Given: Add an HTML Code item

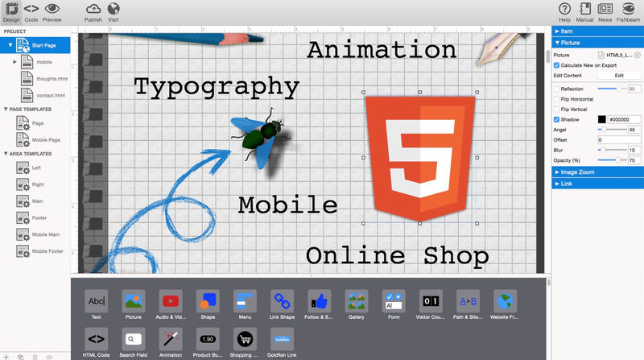Looking at the screenshot, I should 96,343.
